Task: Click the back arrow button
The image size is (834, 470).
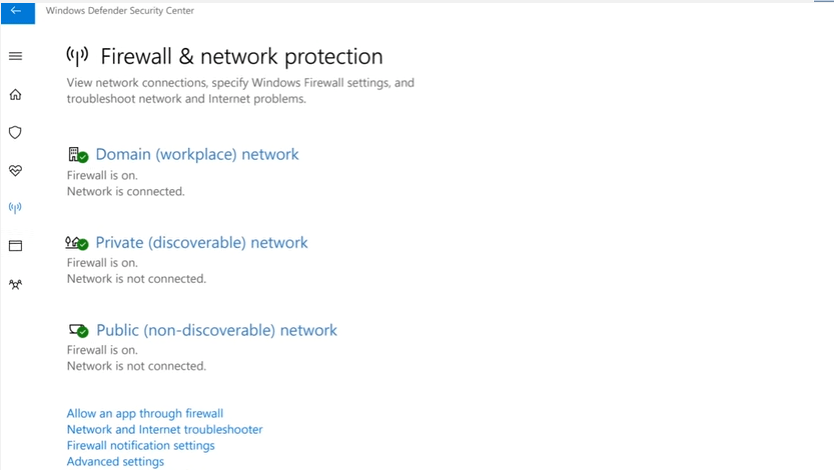Action: tap(16, 11)
